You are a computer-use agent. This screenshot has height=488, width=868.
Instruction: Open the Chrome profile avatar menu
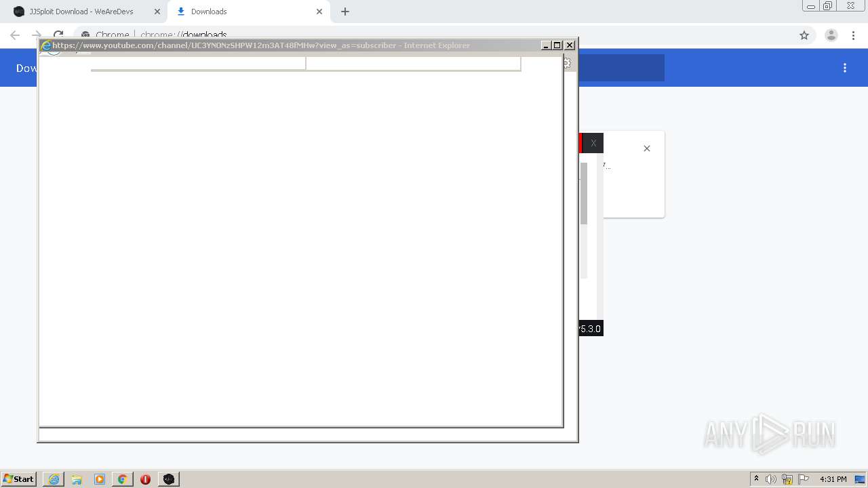pyautogui.click(x=831, y=35)
